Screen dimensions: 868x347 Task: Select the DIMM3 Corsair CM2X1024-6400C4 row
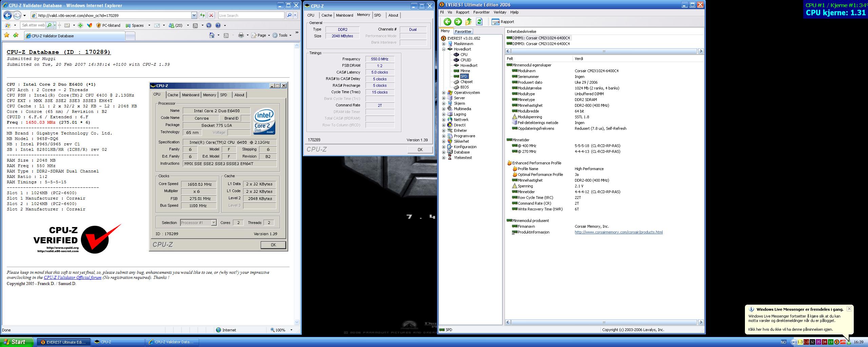(538, 44)
